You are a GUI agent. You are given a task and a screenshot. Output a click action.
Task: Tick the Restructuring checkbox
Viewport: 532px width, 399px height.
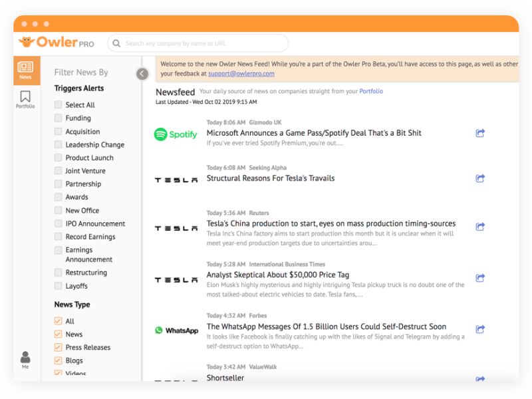[59, 273]
